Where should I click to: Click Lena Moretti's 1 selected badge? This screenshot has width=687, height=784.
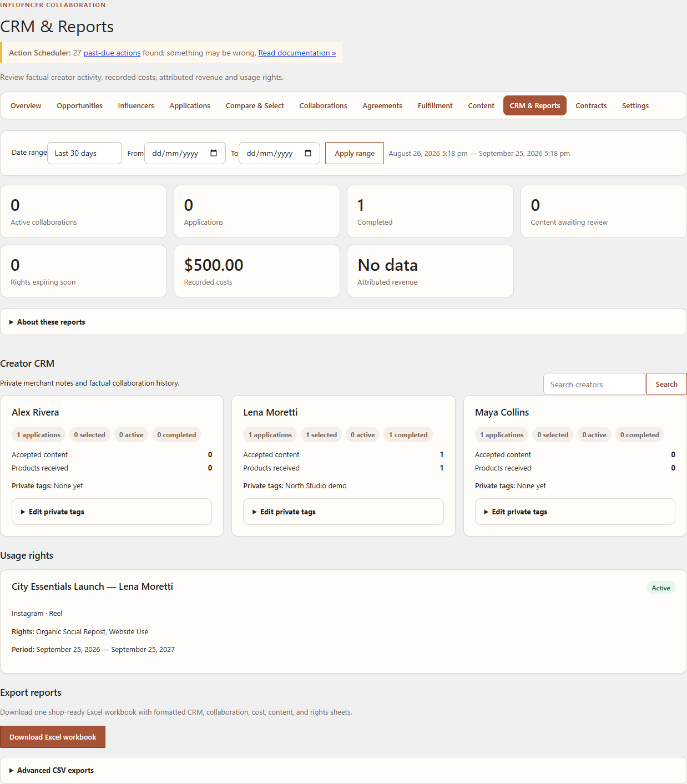click(x=321, y=435)
